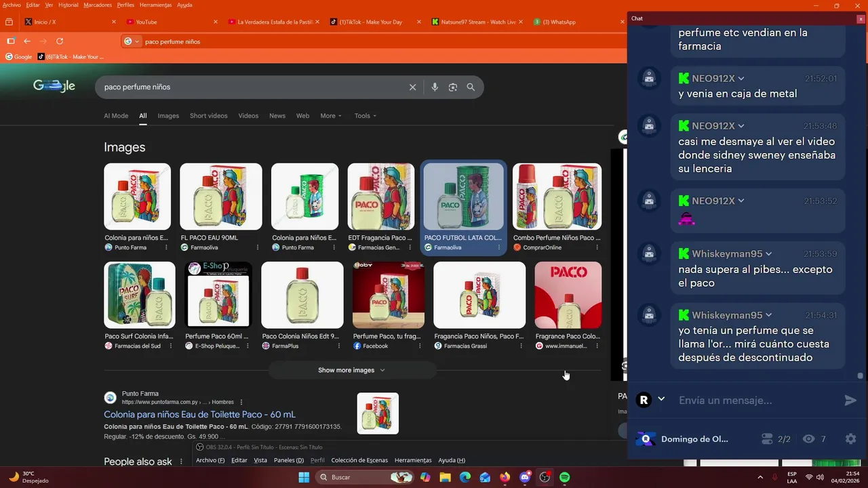Open the weather widget showing 30°C
868x488 pixels.
(x=28, y=477)
